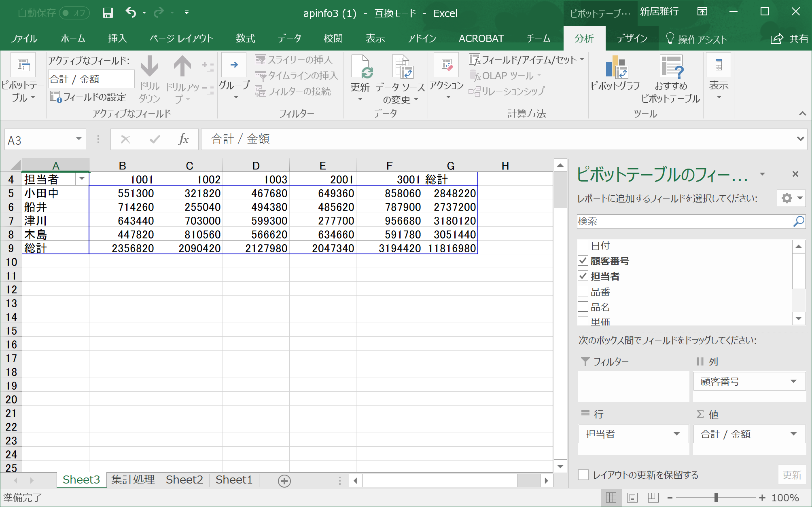Click the zoom slider handle
Viewport: 812px width, 507px height.
click(x=716, y=498)
